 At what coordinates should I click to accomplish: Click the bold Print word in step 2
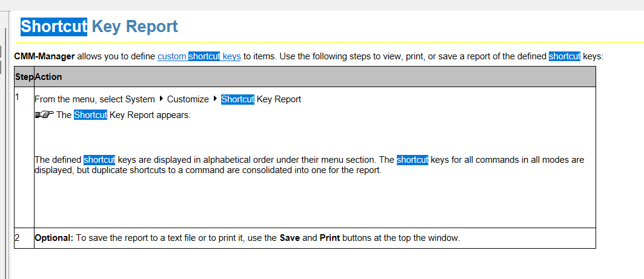tap(330, 238)
